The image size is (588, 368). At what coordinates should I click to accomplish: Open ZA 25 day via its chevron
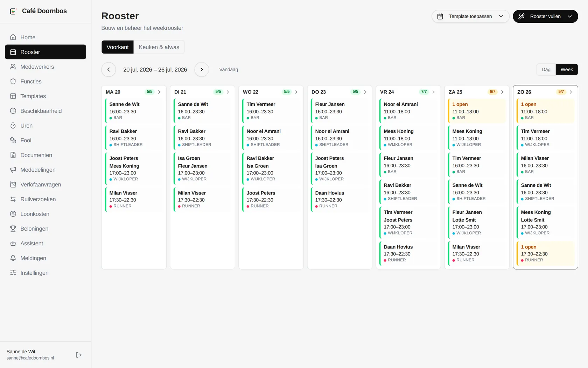point(502,92)
